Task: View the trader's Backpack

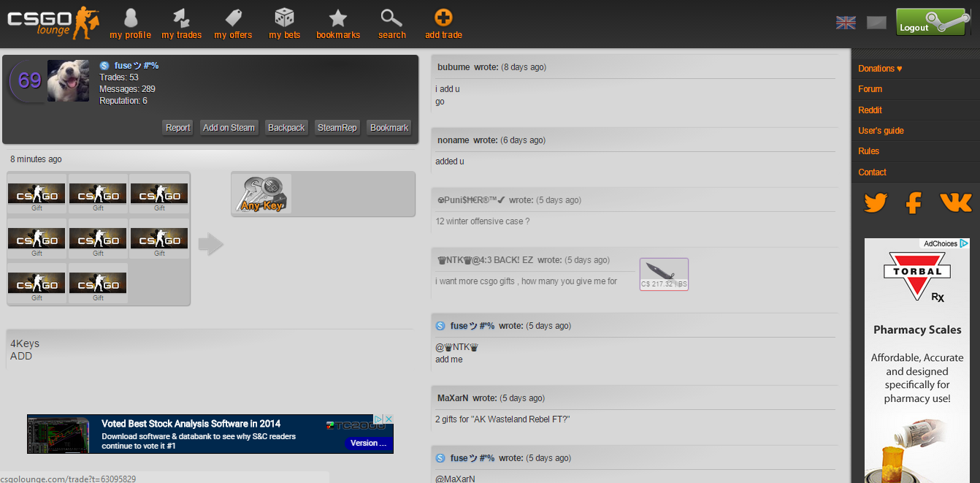Action: point(286,128)
